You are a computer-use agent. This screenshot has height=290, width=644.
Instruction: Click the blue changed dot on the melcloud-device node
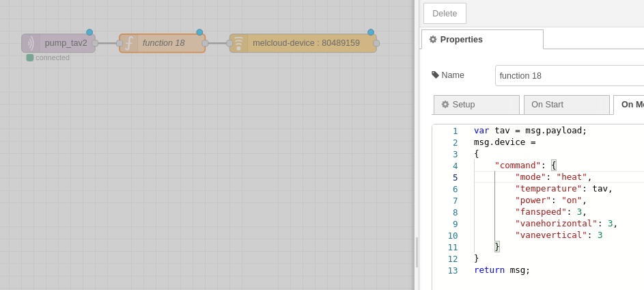[371, 32]
